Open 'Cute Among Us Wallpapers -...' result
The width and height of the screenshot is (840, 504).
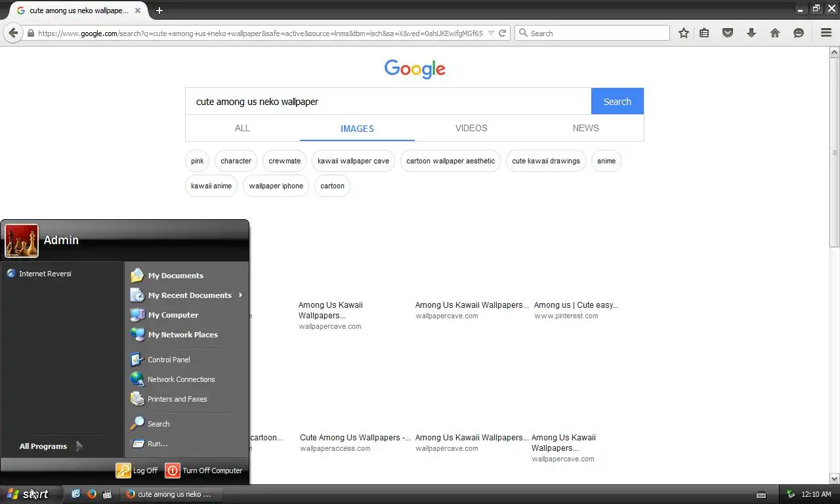click(355, 437)
